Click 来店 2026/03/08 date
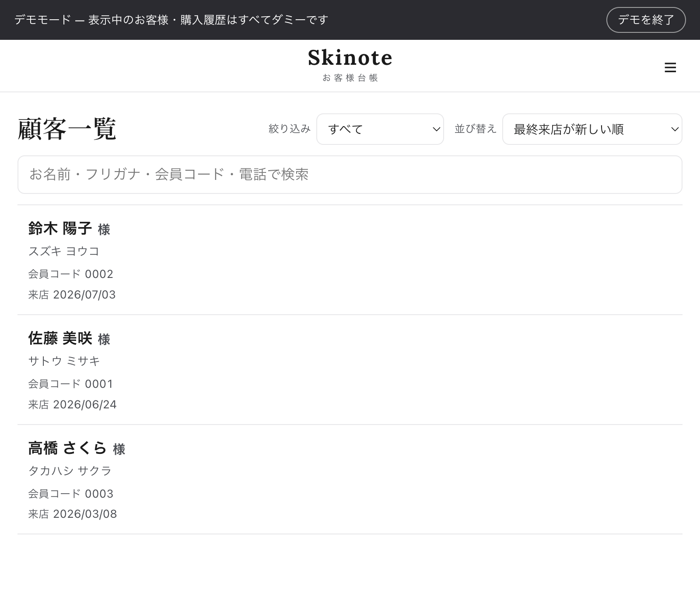 (73, 514)
